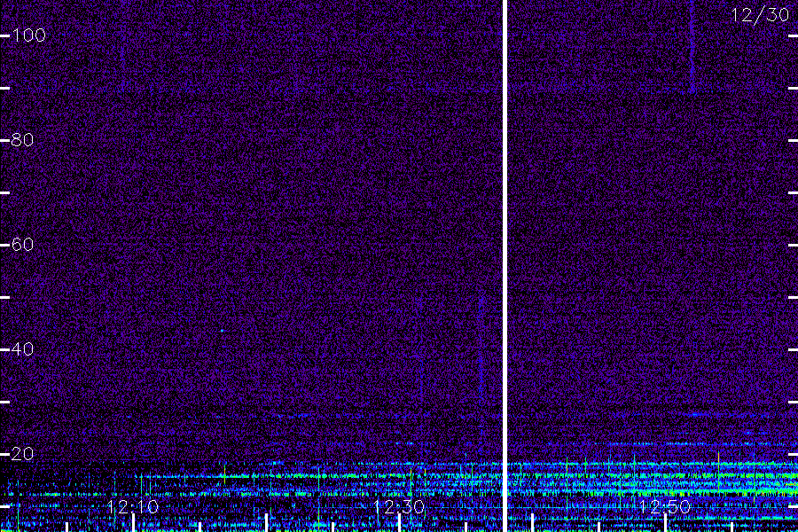
Task: Click the 20 frequency axis label
Action: click(x=22, y=453)
